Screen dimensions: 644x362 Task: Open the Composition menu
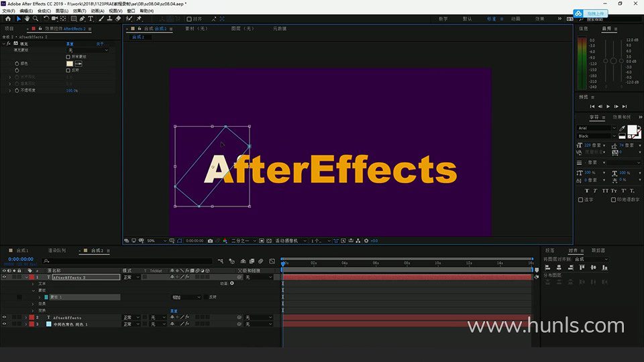click(x=44, y=11)
